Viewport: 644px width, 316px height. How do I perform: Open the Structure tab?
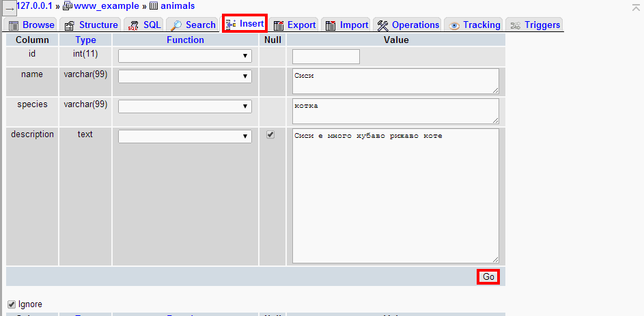coord(91,25)
